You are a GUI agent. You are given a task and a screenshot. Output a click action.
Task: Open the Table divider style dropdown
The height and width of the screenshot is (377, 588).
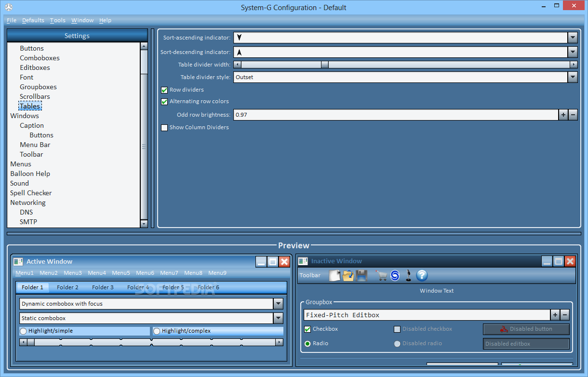click(x=573, y=77)
